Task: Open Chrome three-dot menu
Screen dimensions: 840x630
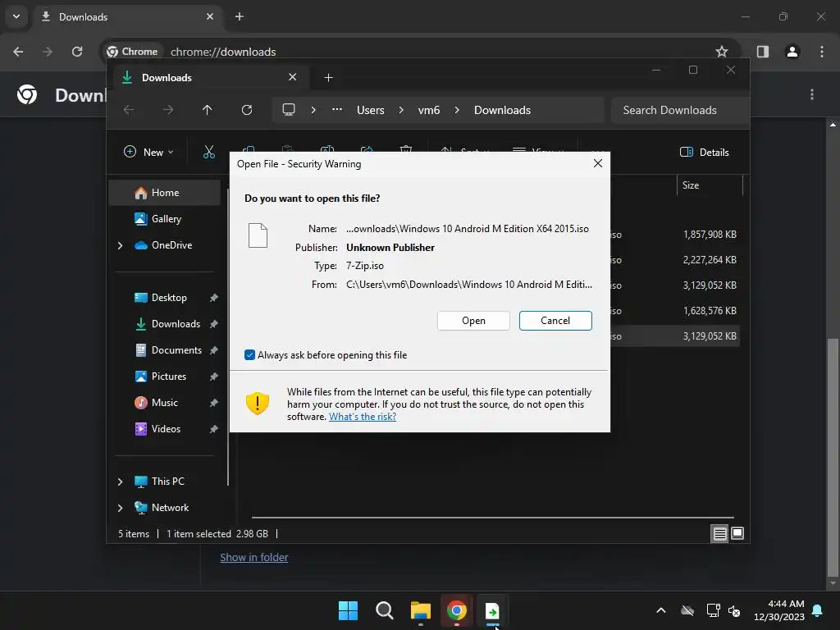Action: click(x=822, y=52)
